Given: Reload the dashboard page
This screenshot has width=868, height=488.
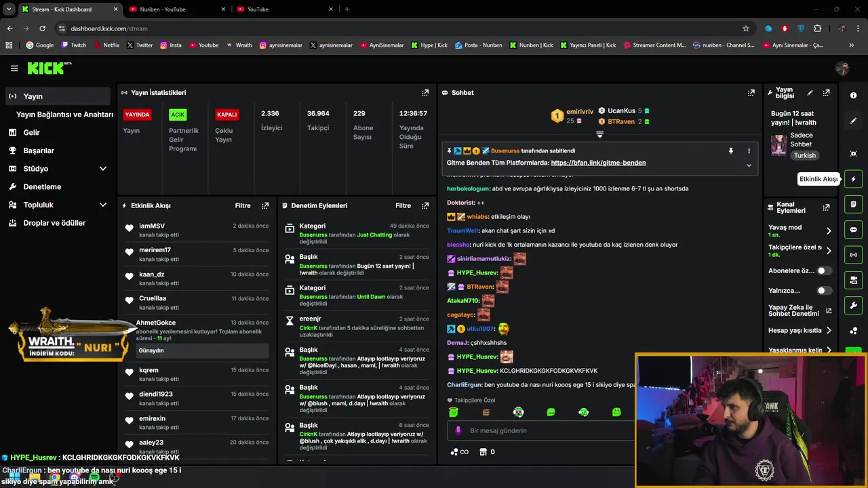Looking at the screenshot, I should point(42,28).
